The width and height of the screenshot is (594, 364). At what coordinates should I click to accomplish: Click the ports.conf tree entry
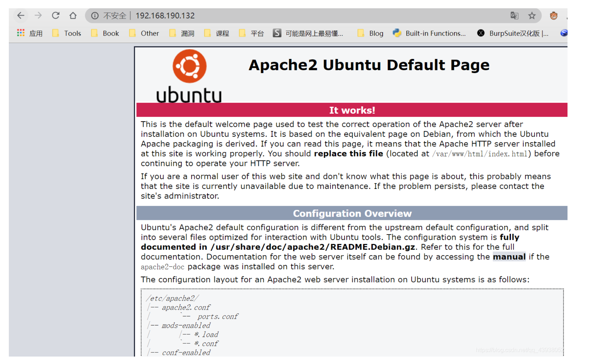click(218, 317)
